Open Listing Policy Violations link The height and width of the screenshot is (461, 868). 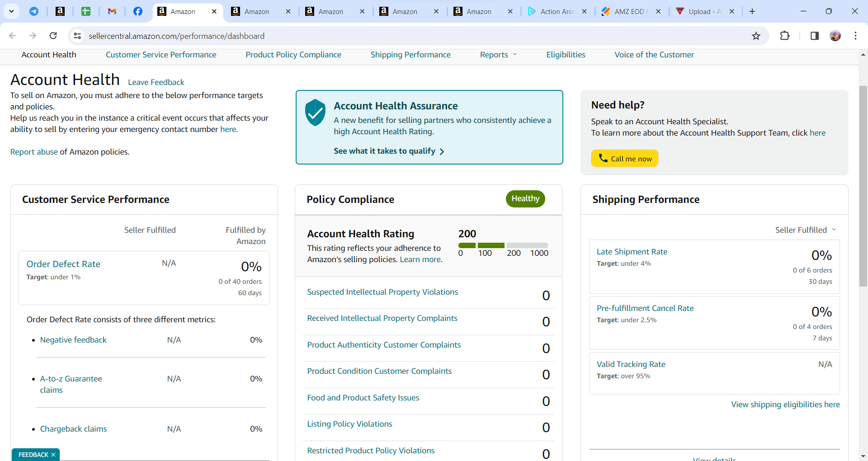(349, 424)
